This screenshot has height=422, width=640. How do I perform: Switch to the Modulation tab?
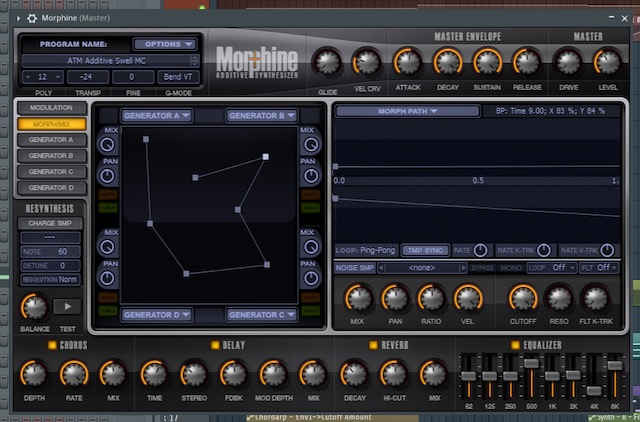[51, 108]
